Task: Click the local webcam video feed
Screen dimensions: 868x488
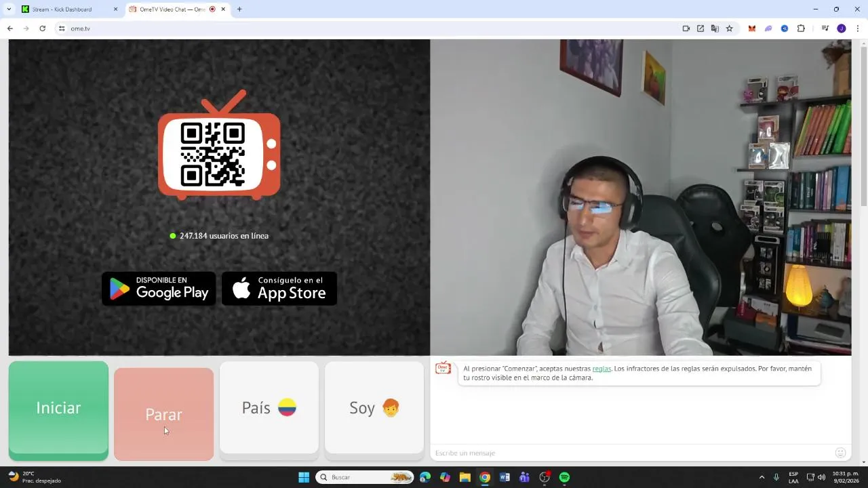Action: click(641, 197)
